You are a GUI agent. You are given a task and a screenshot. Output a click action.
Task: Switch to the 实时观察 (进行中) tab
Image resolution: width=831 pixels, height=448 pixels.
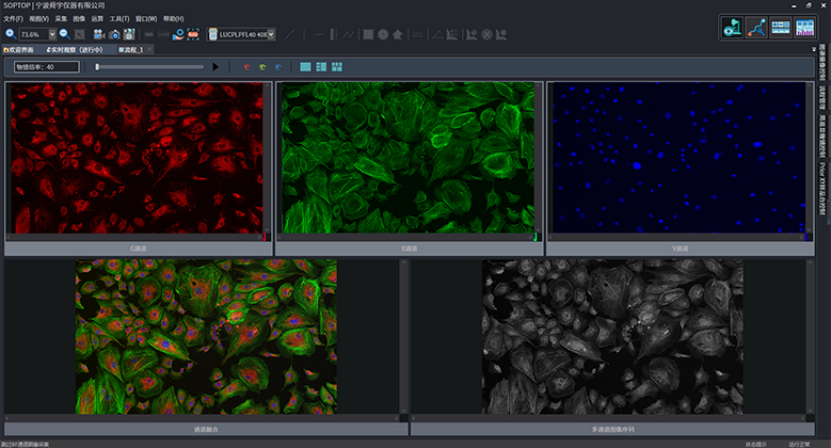(x=75, y=49)
